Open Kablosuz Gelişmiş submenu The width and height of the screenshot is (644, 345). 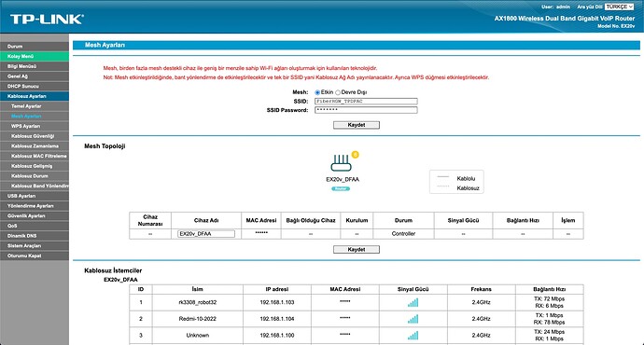coord(35,166)
